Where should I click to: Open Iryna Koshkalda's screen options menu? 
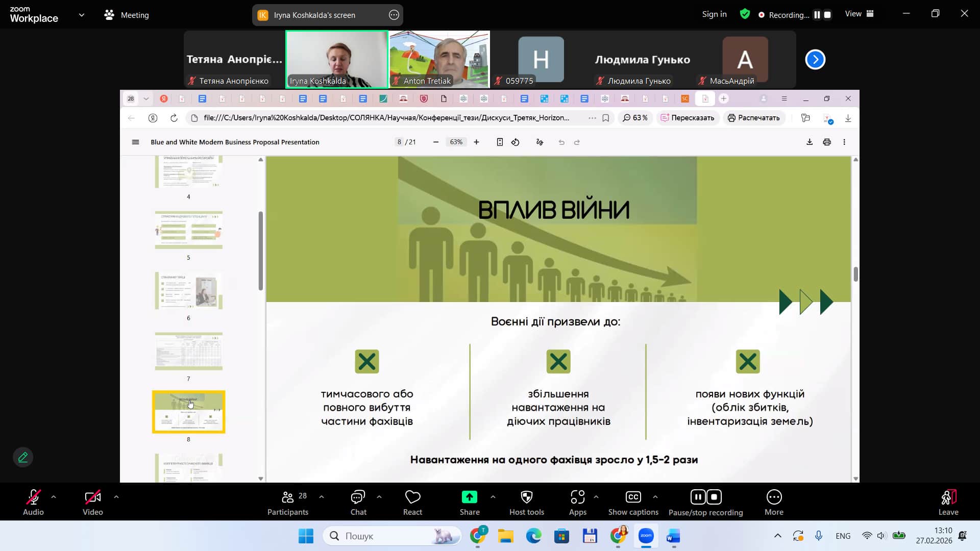tap(394, 15)
